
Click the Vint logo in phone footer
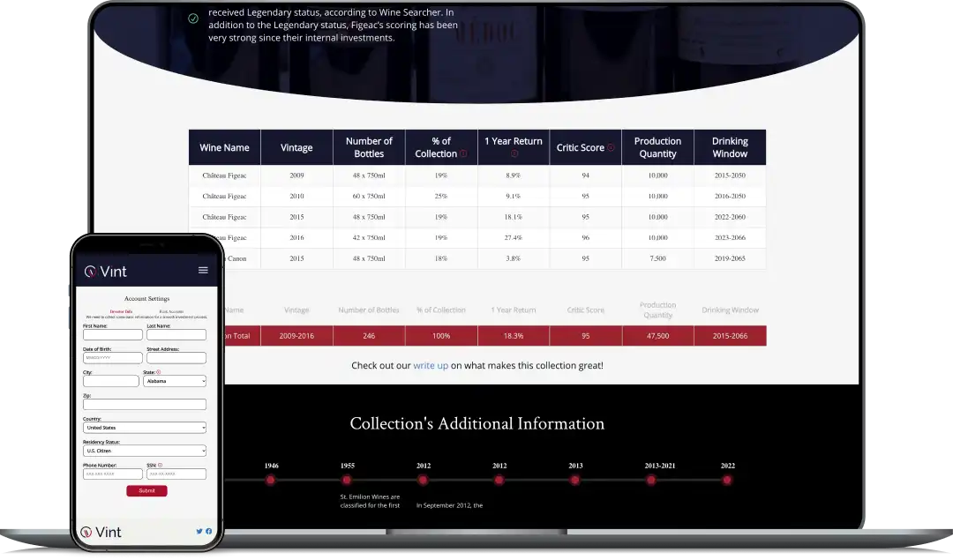[x=101, y=532]
